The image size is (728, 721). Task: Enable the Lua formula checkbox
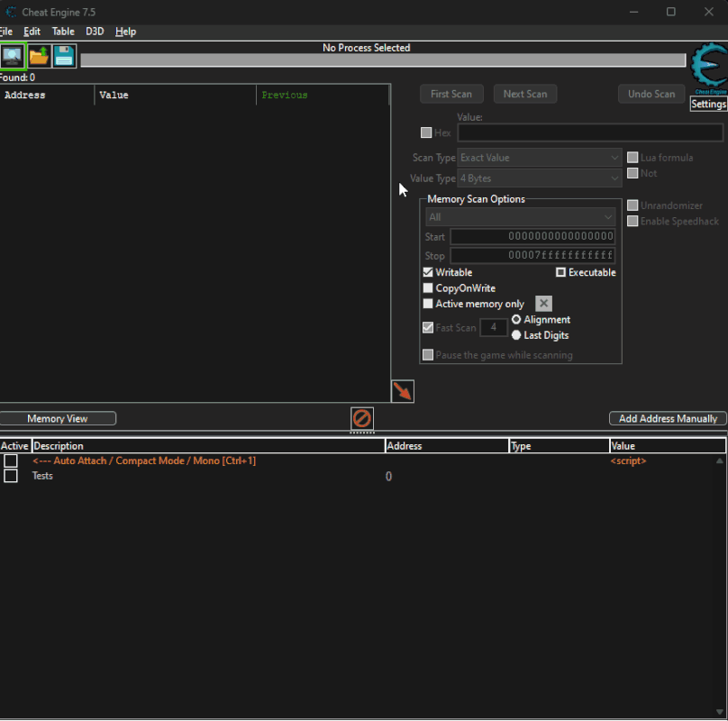pyautogui.click(x=632, y=158)
